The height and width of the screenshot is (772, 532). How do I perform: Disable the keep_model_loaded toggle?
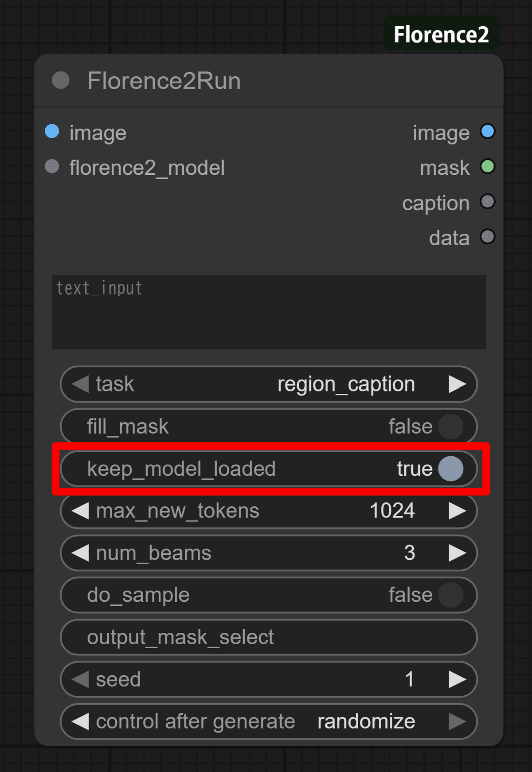tap(450, 469)
